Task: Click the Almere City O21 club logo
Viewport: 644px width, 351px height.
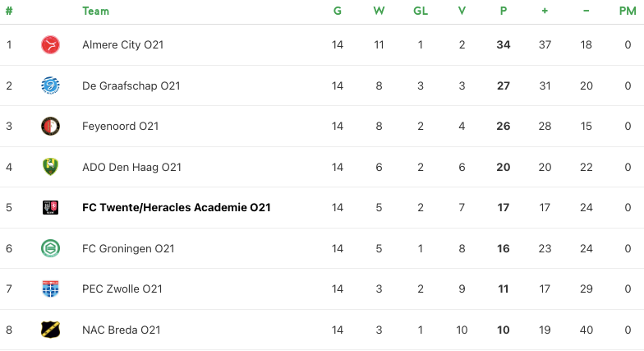Action: click(51, 45)
